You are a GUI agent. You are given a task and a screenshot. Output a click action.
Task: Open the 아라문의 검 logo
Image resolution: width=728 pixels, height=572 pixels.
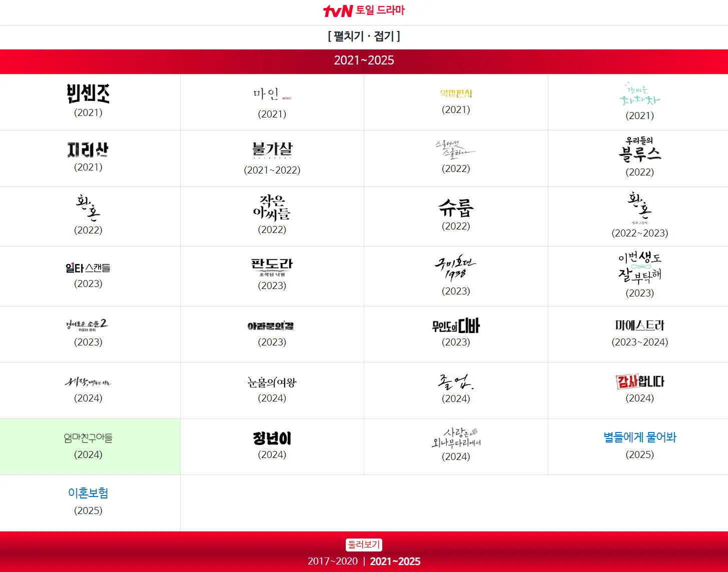271,326
